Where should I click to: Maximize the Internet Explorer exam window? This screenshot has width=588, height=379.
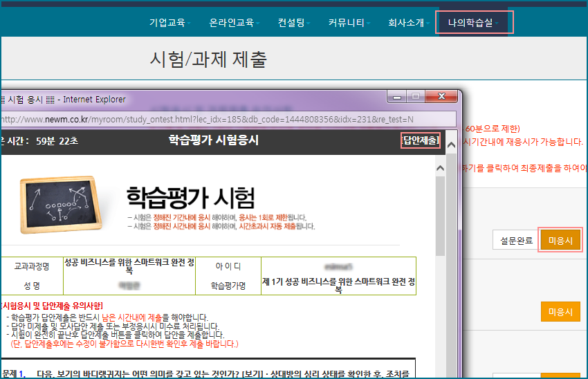(416, 97)
